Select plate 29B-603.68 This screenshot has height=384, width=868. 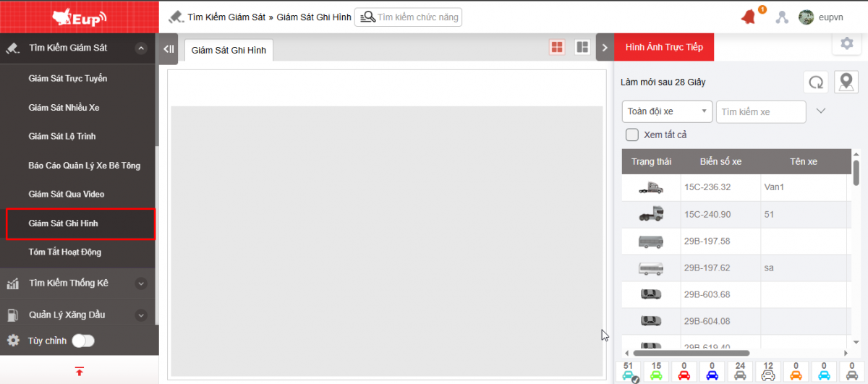(707, 294)
